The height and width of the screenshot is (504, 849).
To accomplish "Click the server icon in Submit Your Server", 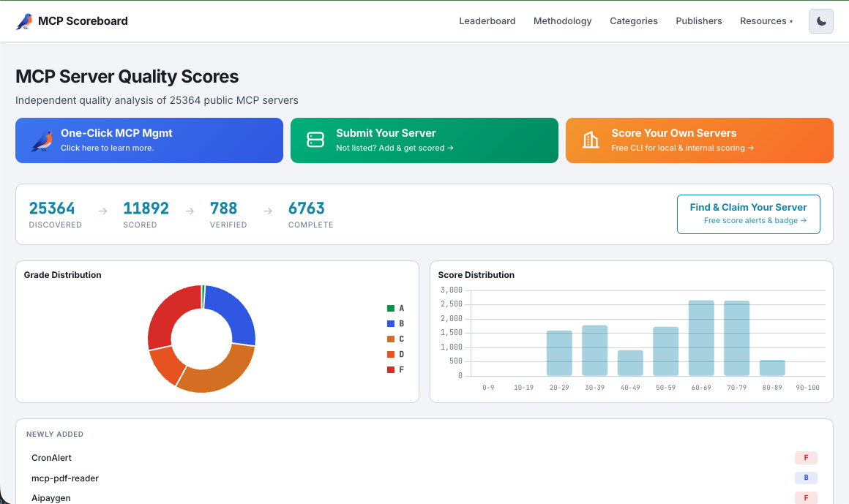I will (315, 140).
